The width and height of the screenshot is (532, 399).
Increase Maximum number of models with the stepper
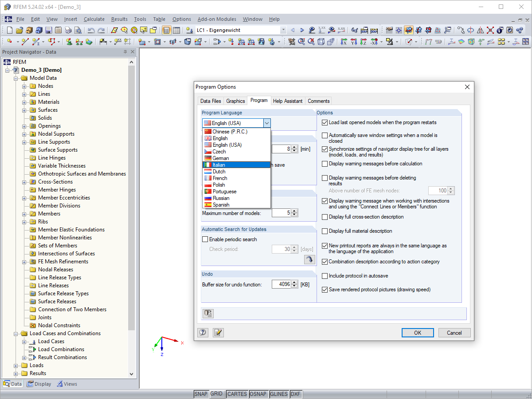294,211
